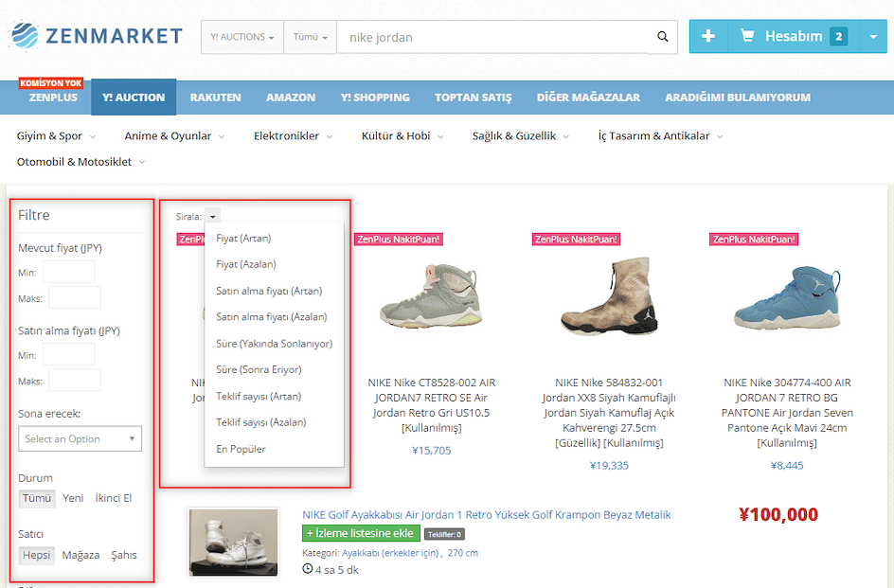Screen dimensions: 894x588
Task: Click the search magnifier icon
Action: pyautogui.click(x=663, y=37)
